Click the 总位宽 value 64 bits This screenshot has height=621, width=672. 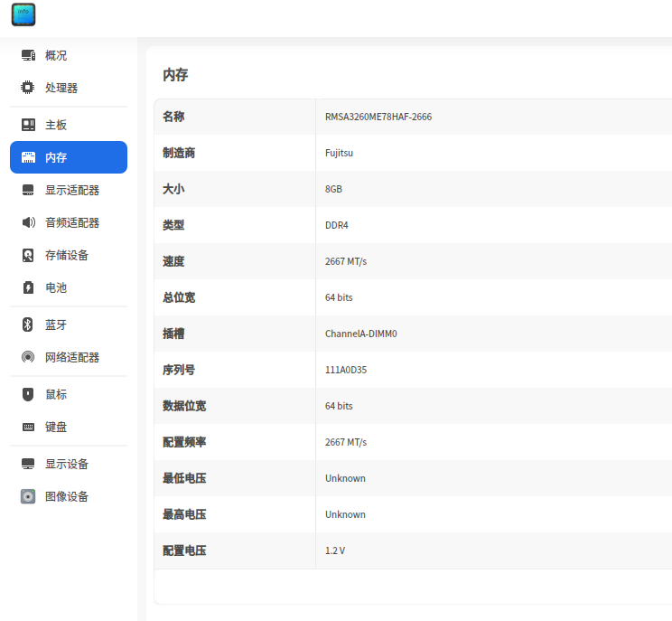pos(339,297)
